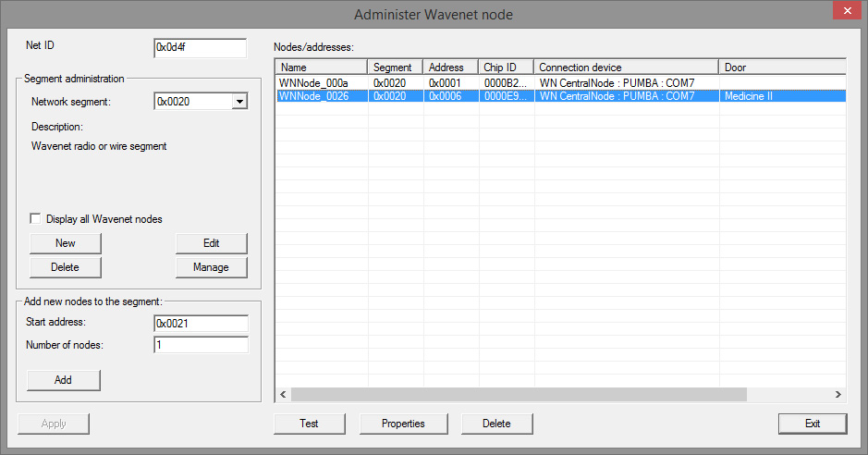Click the New segment button

(65, 243)
